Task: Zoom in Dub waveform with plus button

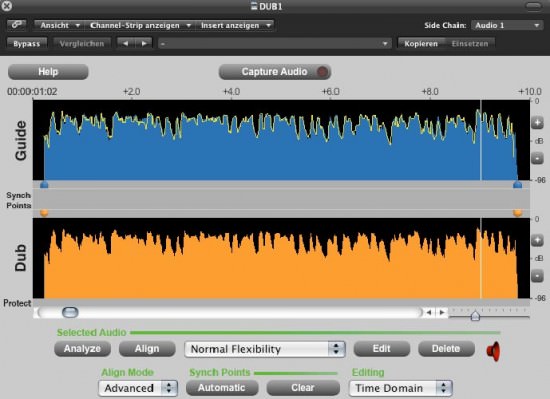Action: pyautogui.click(x=537, y=241)
